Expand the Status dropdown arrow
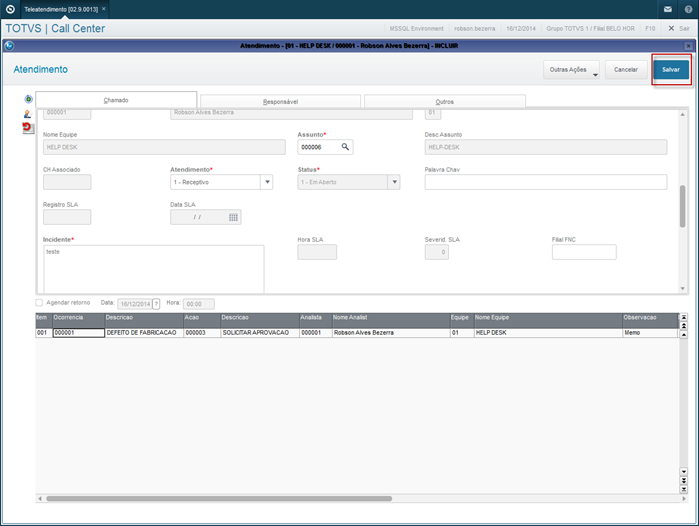 [394, 182]
